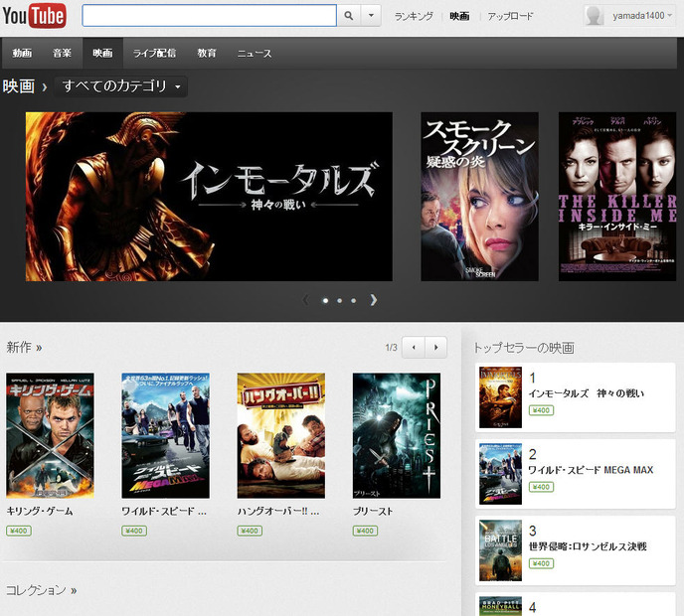Select the second carousel dot

[x=339, y=300]
